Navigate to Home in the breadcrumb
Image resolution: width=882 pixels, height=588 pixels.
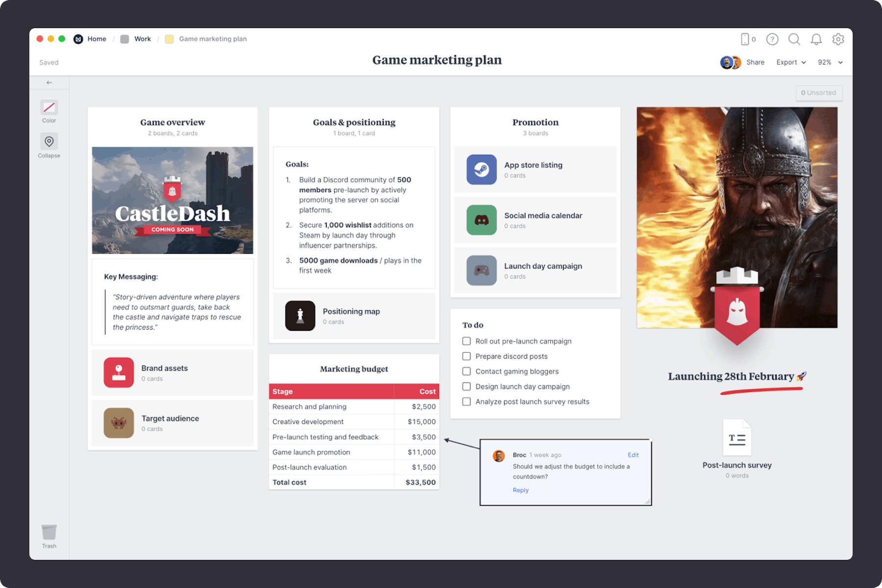(x=97, y=39)
